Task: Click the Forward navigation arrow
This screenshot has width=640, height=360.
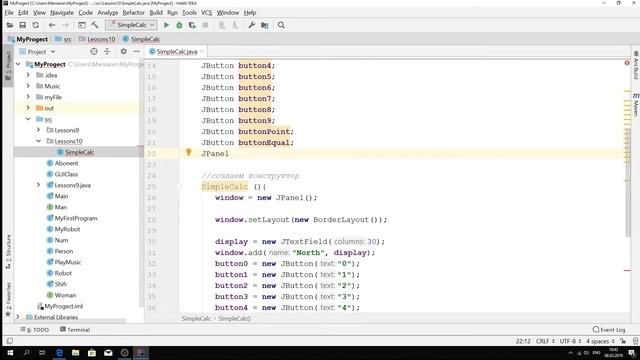Action: point(65,25)
